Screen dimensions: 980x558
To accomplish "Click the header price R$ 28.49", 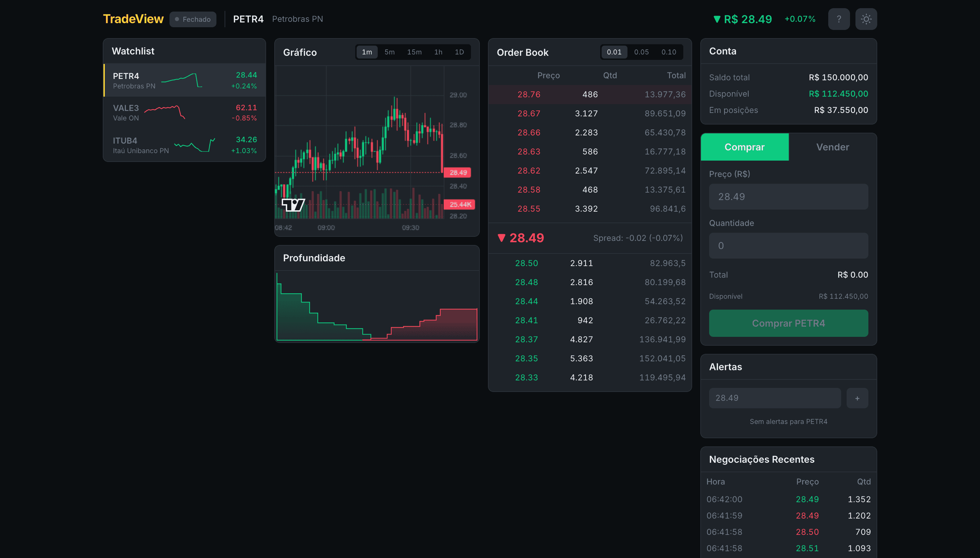I will (742, 19).
